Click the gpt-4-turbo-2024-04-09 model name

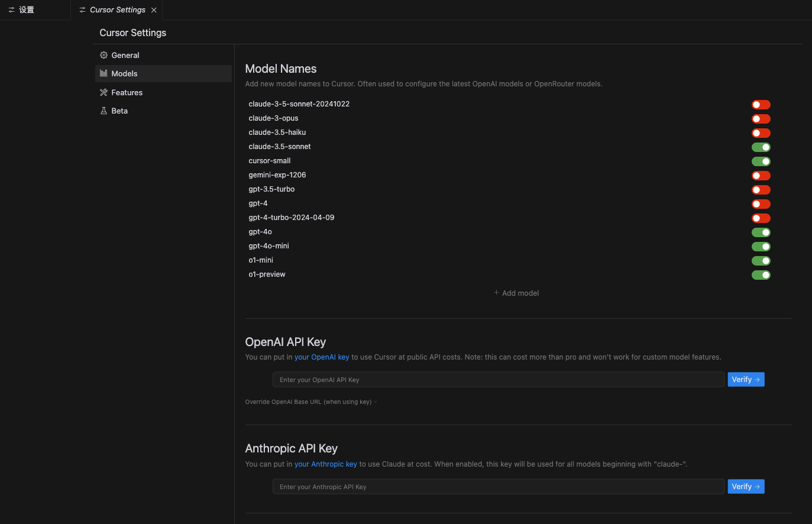click(292, 218)
